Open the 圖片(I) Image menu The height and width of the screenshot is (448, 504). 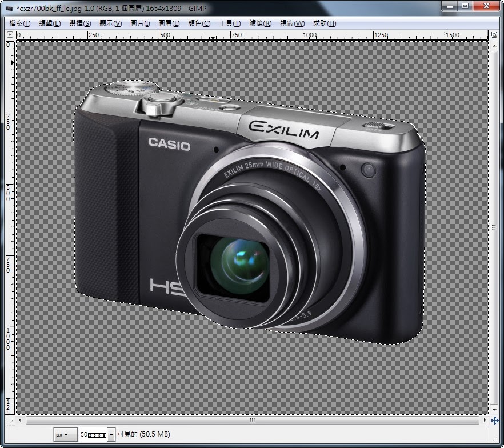[140, 23]
